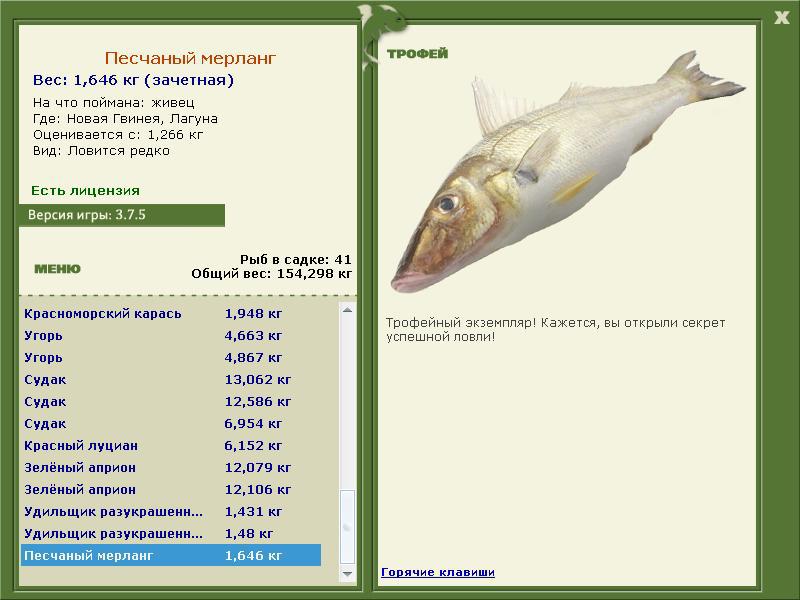Select the Красный луциан entry
Viewport: 800px width, 600px height.
(x=171, y=445)
